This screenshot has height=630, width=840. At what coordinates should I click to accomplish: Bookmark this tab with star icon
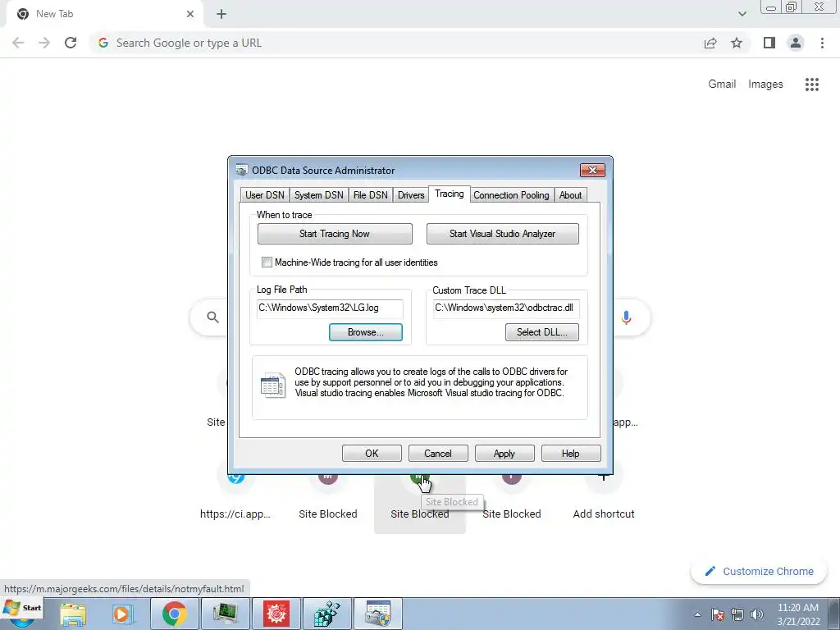tap(737, 43)
